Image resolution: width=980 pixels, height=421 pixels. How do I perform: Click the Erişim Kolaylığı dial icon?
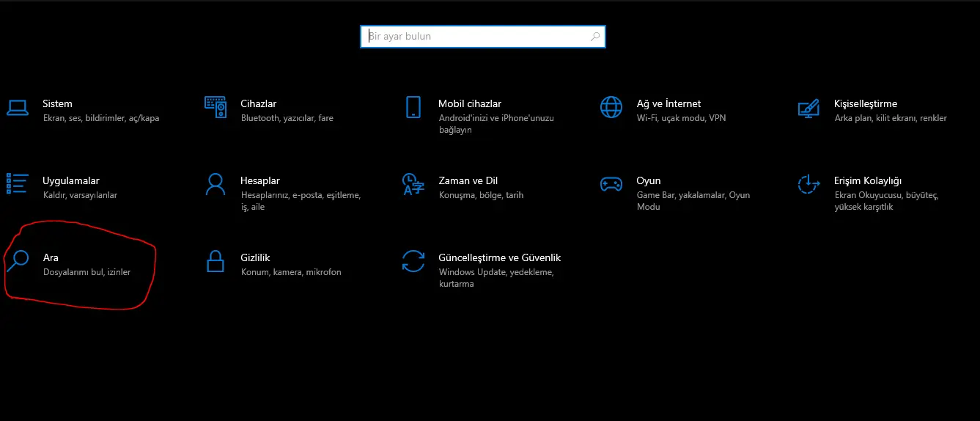(808, 184)
